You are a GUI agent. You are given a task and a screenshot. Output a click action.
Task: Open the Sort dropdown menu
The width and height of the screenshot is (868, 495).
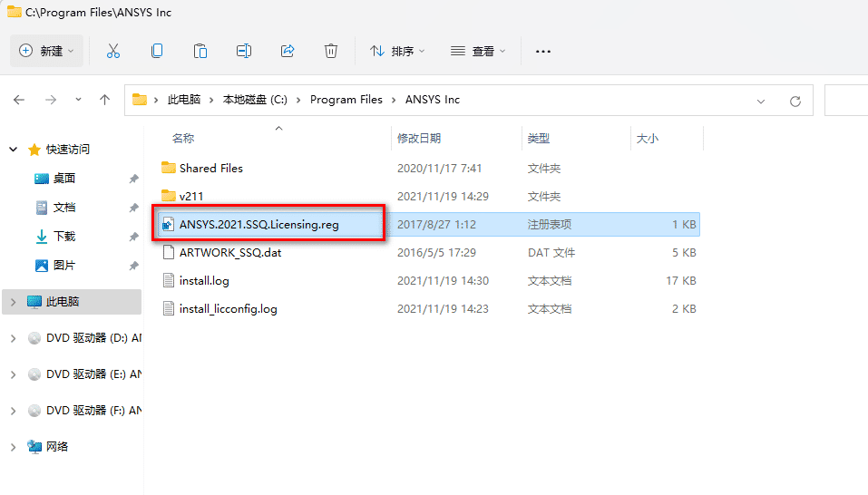(x=397, y=52)
